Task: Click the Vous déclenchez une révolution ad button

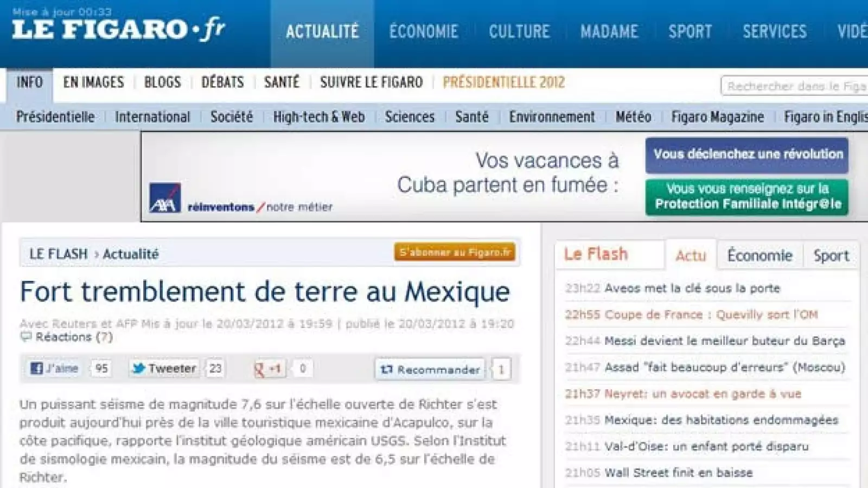Action: [x=746, y=153]
